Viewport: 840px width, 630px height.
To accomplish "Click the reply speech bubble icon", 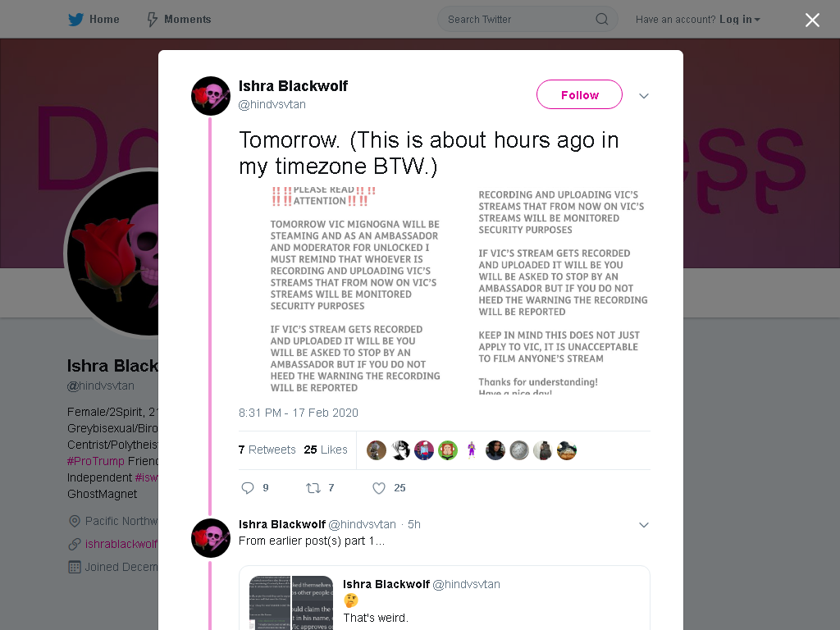I will (x=248, y=488).
